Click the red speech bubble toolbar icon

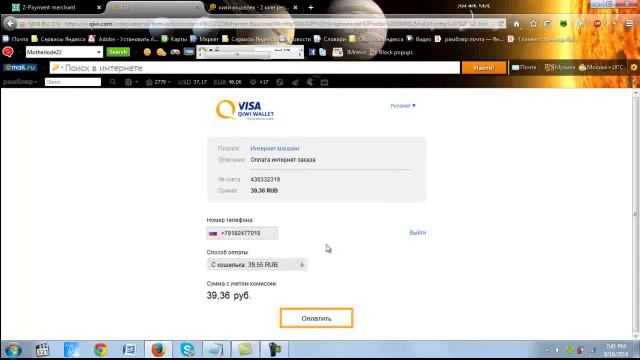pos(8,52)
